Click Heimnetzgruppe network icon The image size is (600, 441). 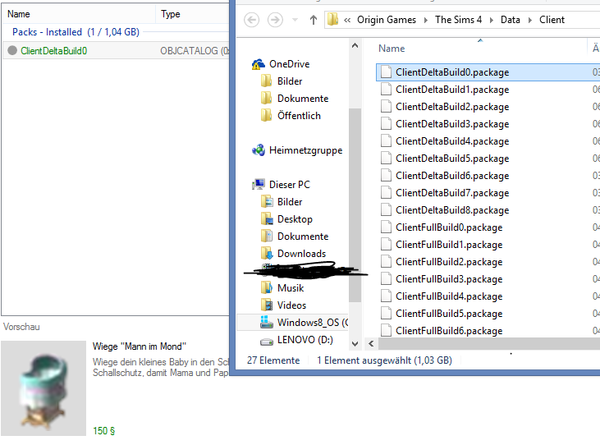[x=258, y=150]
